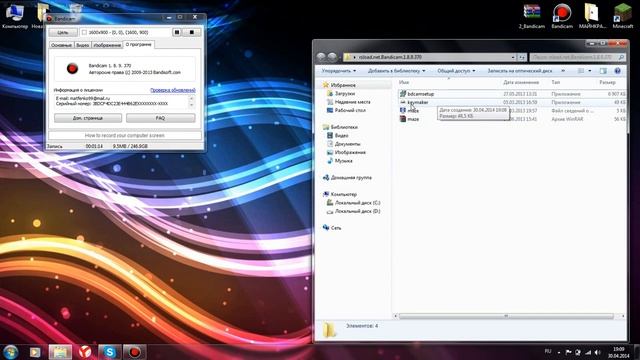Switch to the Видео tab in Bandicam

click(x=82, y=45)
